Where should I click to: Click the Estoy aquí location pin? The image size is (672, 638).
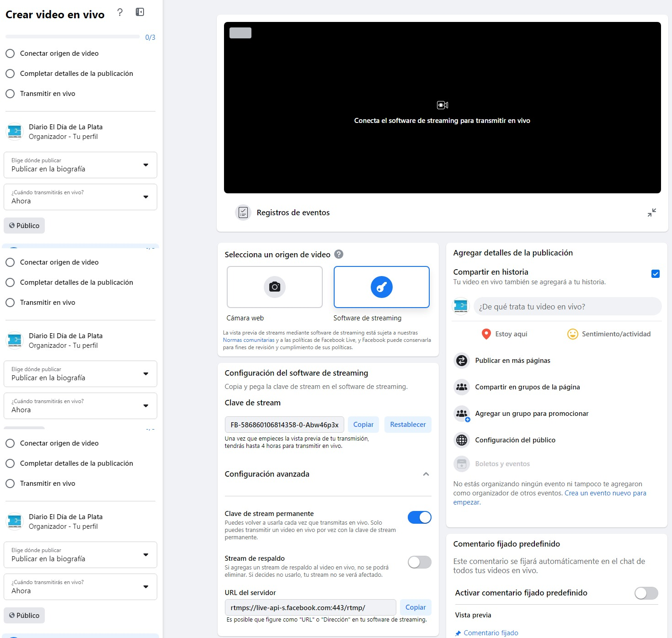[486, 334]
